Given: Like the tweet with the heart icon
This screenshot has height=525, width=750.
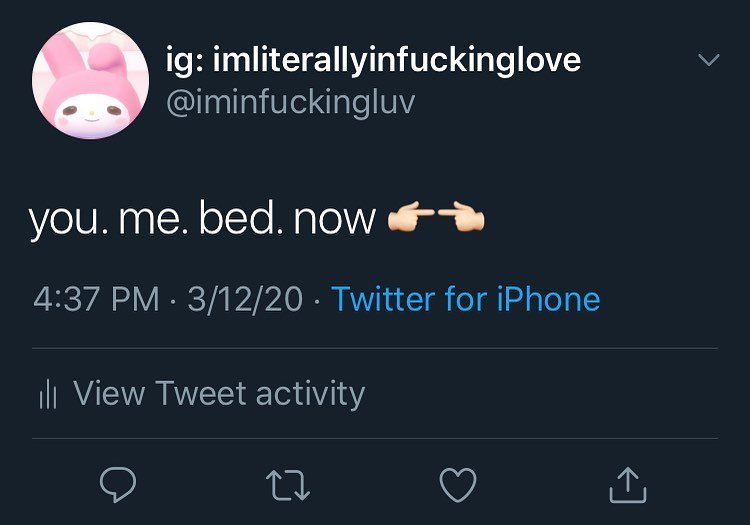Looking at the screenshot, I should tap(458, 486).
